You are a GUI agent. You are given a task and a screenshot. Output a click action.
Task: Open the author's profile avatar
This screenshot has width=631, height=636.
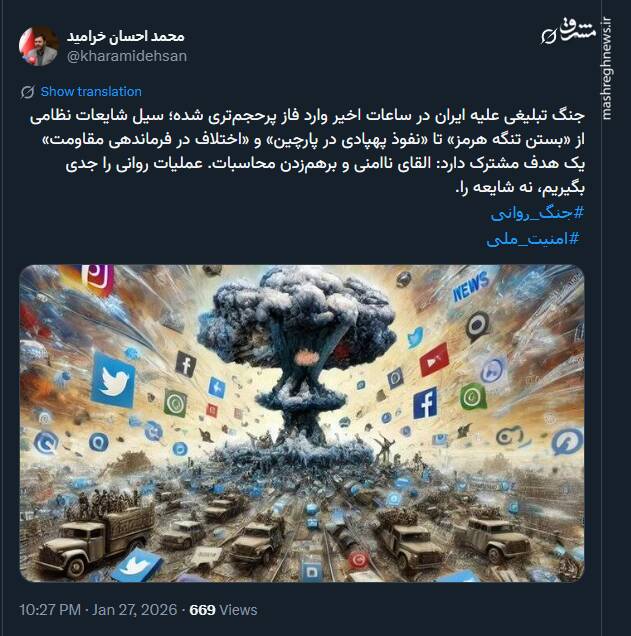39,46
